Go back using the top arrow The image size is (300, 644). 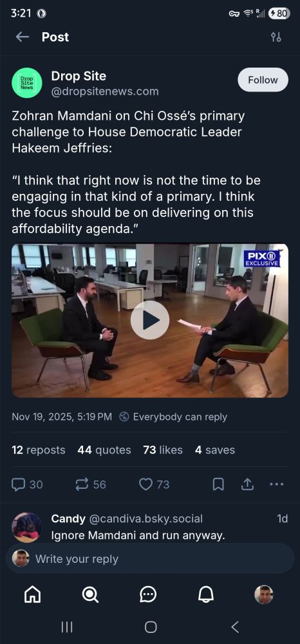click(x=22, y=37)
